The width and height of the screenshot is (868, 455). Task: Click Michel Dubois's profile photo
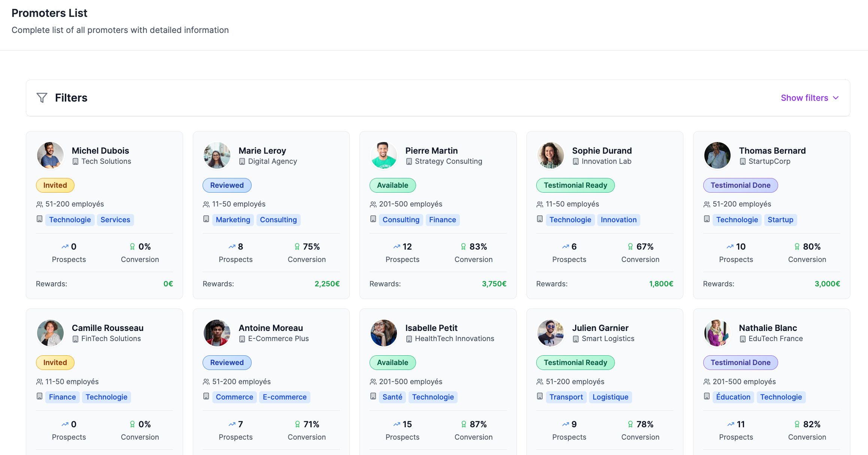point(50,156)
